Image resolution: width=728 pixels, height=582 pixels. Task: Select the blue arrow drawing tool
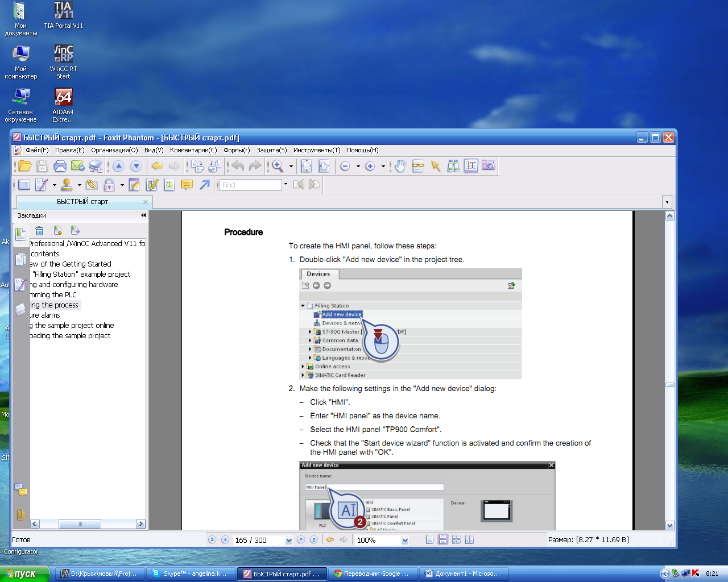pyautogui.click(x=205, y=184)
